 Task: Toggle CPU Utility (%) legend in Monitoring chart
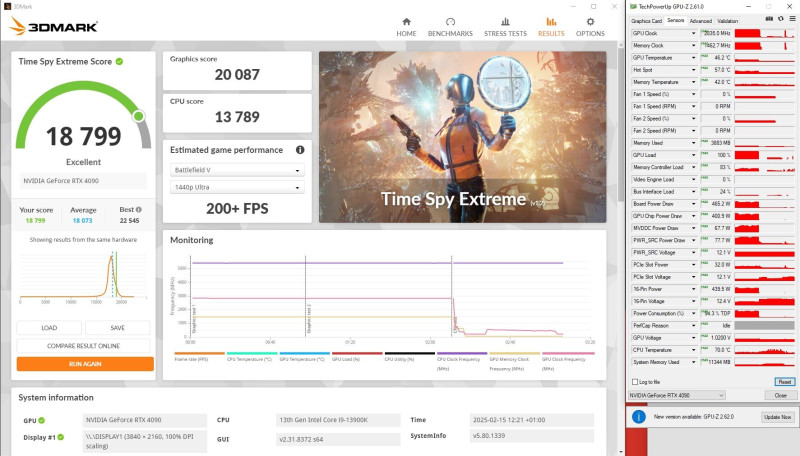tap(409, 356)
